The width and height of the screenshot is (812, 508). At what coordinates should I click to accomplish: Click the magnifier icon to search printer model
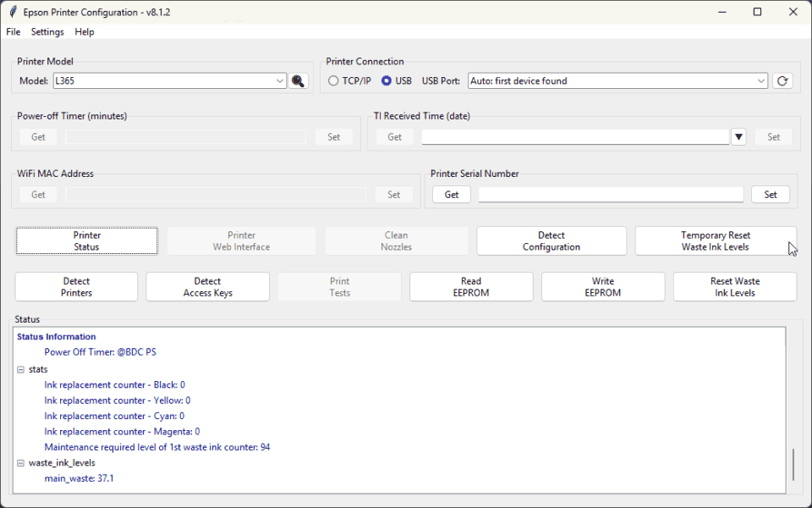coord(298,81)
